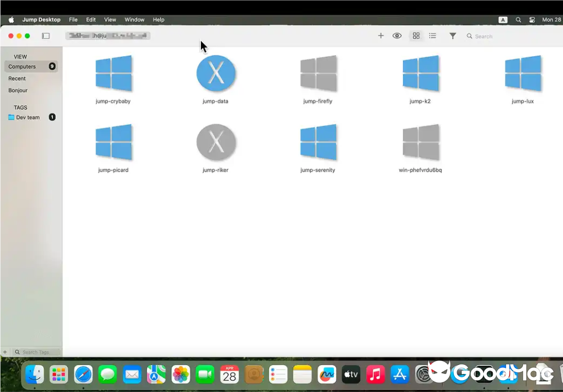Open the Jump Desktop menu
Viewport: 563px width, 392px height.
tap(41, 20)
